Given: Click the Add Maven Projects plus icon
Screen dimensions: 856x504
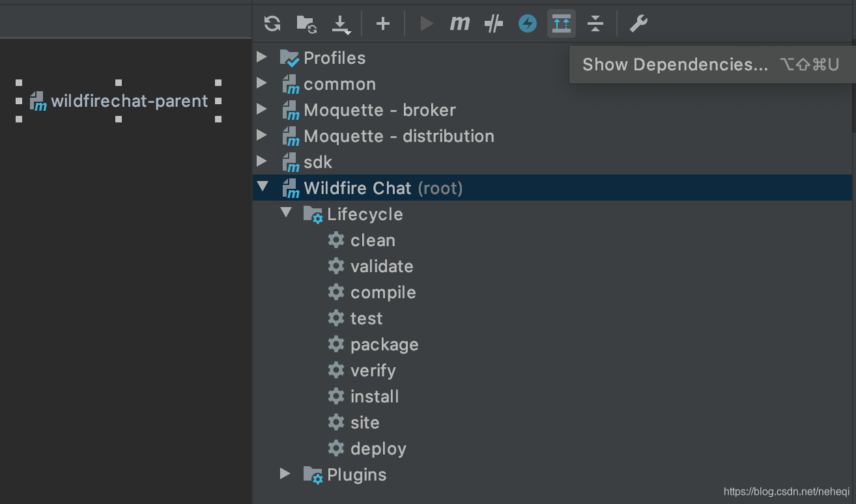Looking at the screenshot, I should tap(383, 24).
